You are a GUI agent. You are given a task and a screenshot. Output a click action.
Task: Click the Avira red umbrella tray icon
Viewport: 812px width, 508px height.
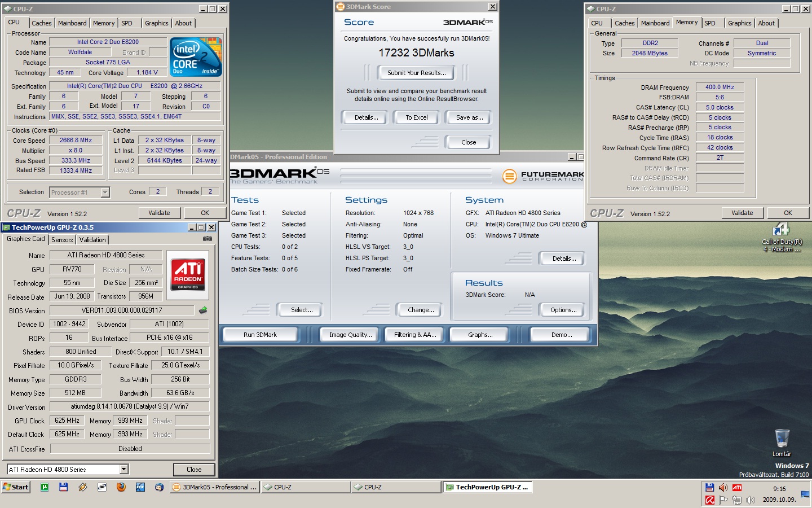coord(710,500)
